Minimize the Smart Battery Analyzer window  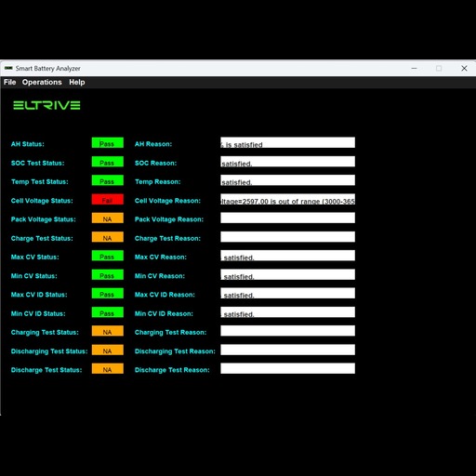(414, 68)
